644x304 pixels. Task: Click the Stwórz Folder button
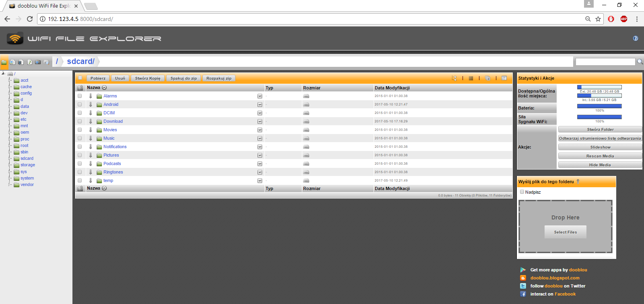[x=600, y=130]
